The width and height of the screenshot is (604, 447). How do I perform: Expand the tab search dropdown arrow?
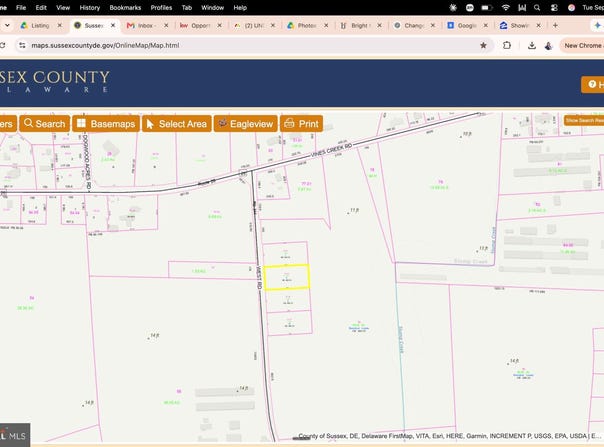[7, 25]
